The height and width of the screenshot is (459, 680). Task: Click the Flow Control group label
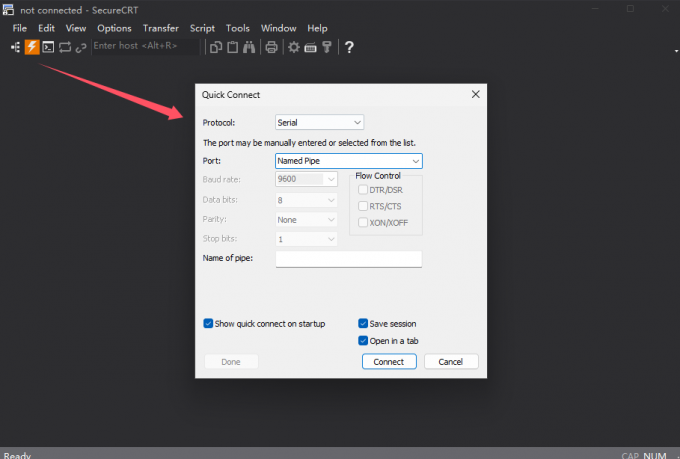point(378,176)
